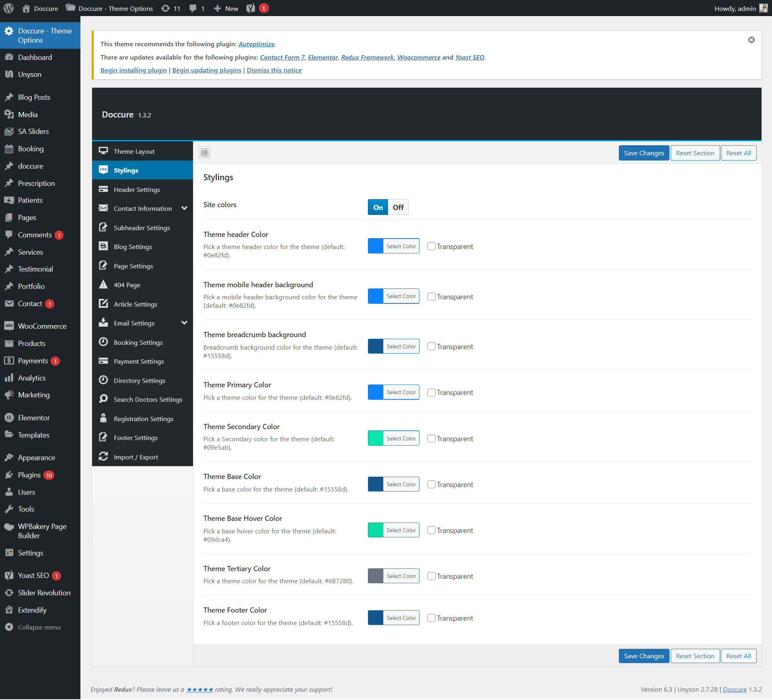Expand Contact Information submenu chevron
This screenshot has height=700, width=772.
click(x=184, y=208)
